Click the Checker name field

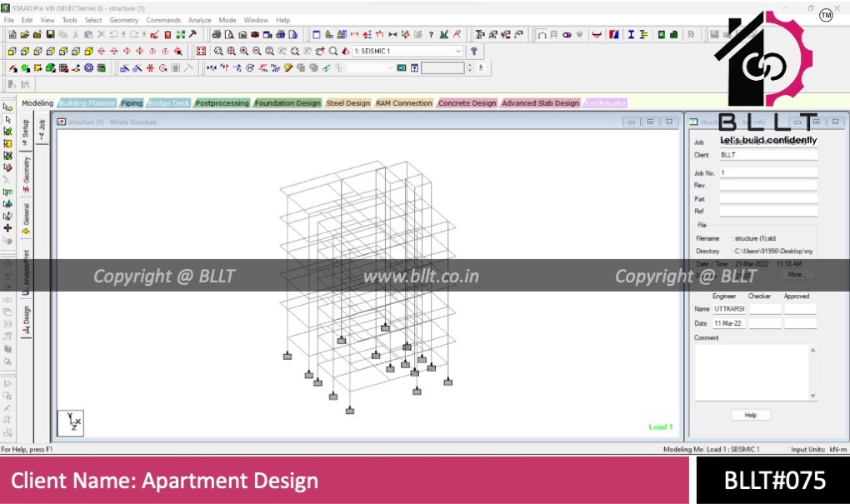(765, 309)
